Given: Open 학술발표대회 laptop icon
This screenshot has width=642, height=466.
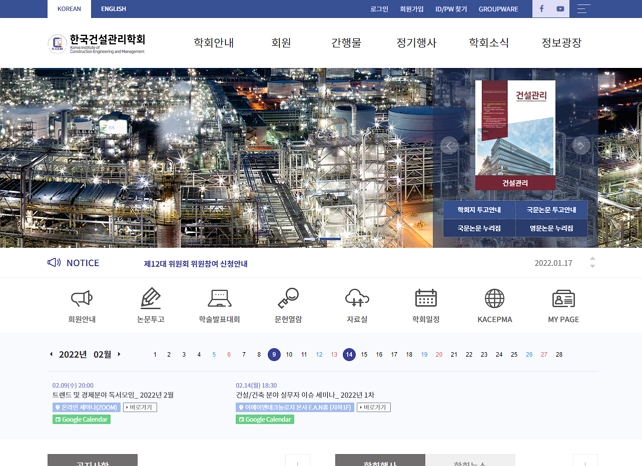Looking at the screenshot, I should click(219, 299).
